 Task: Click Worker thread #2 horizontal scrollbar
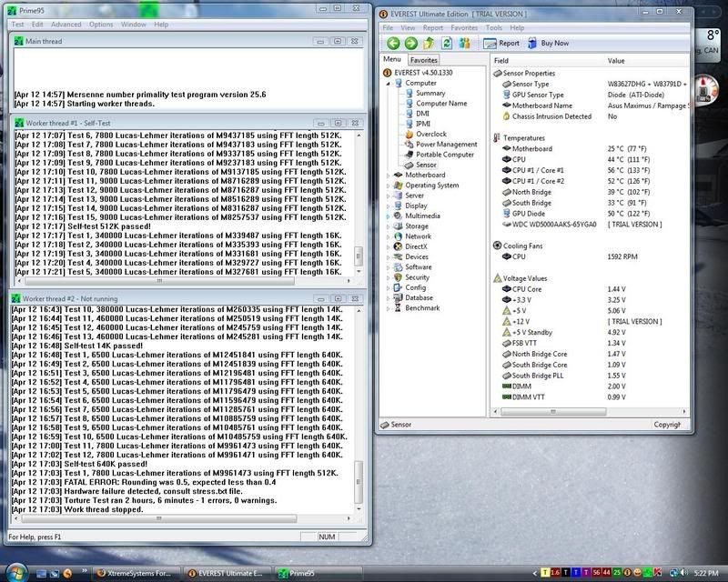158,518
